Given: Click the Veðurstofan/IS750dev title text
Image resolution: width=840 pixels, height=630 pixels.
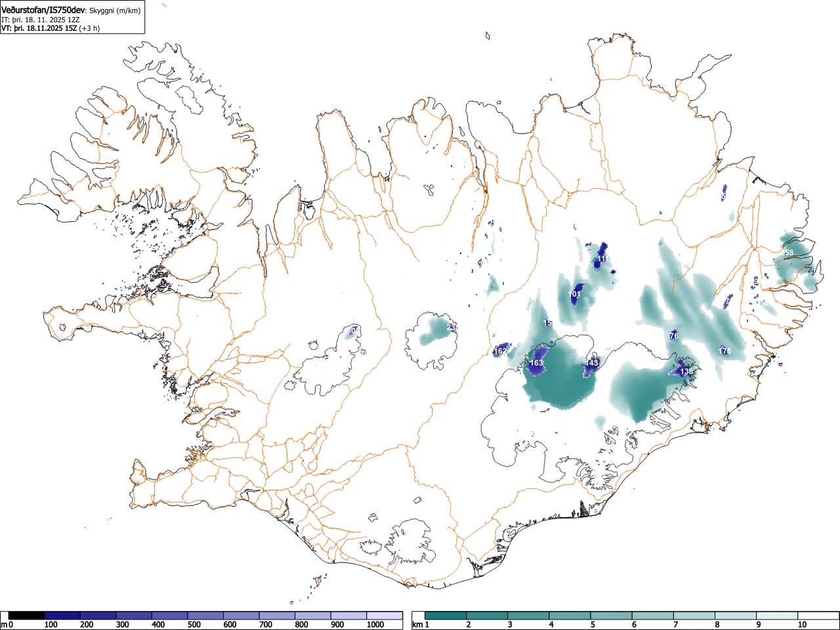Looking at the screenshot, I should 43,10.
